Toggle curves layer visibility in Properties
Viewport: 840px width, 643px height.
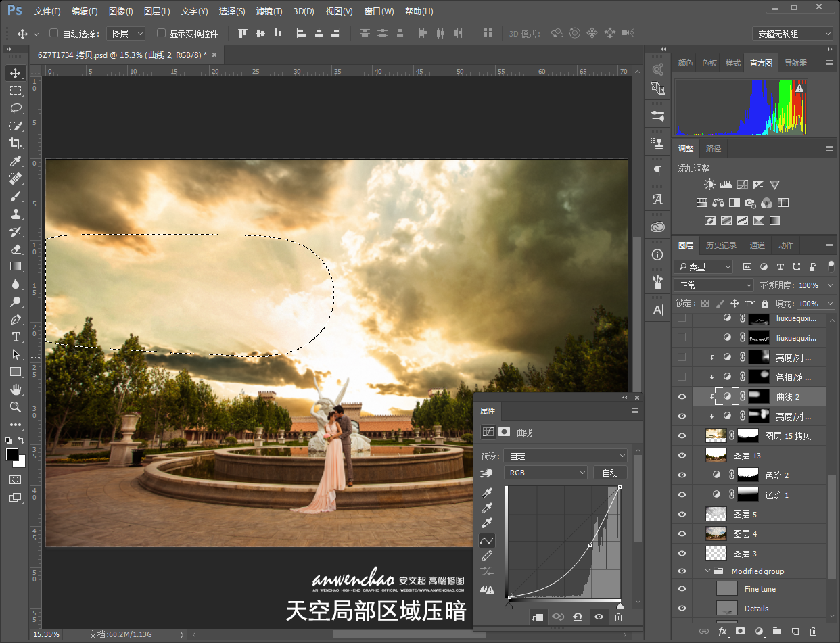click(598, 617)
